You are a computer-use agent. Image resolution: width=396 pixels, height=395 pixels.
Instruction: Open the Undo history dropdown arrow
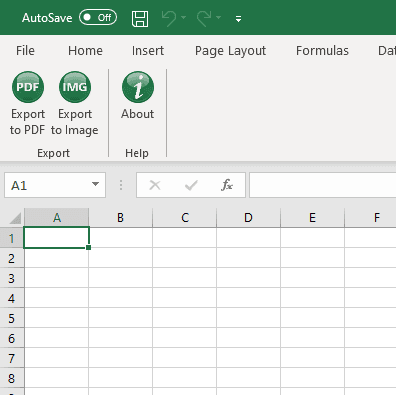(184, 17)
